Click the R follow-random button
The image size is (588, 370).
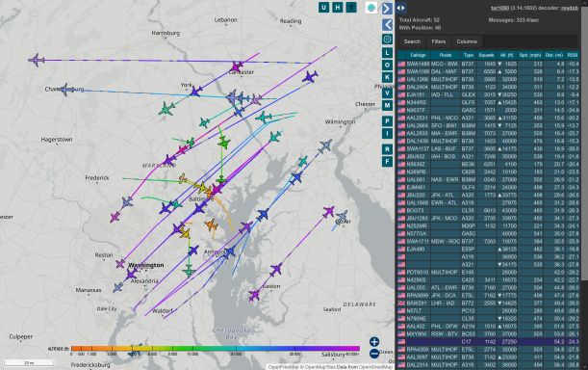(x=387, y=149)
